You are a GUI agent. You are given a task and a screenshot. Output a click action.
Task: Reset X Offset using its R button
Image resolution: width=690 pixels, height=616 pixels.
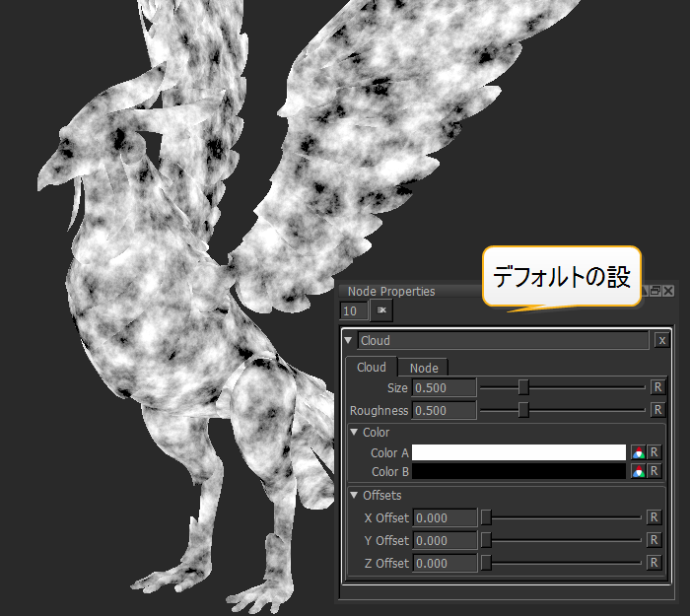coord(654,517)
